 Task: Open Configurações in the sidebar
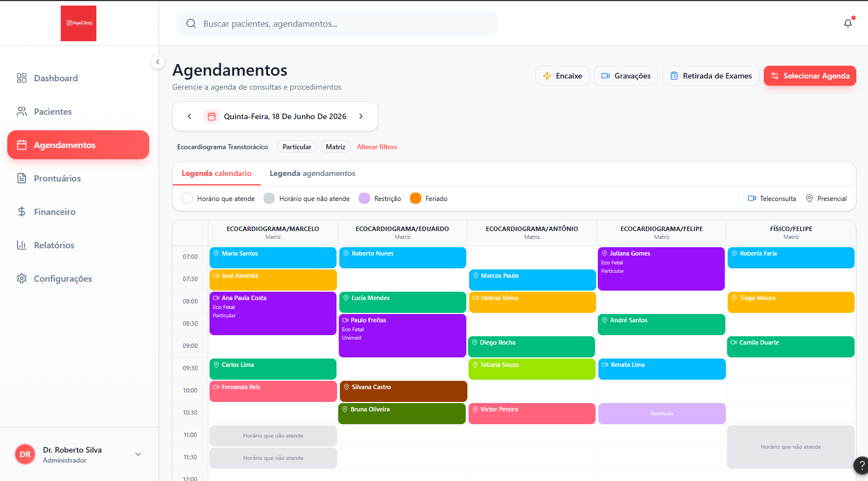coord(78,278)
